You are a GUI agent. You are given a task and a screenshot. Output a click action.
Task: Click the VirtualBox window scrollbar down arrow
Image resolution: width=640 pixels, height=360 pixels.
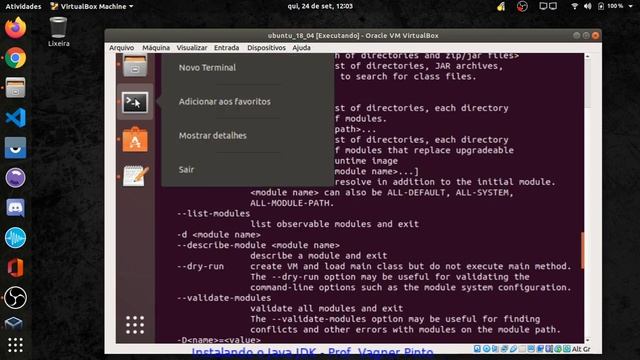coord(587,340)
